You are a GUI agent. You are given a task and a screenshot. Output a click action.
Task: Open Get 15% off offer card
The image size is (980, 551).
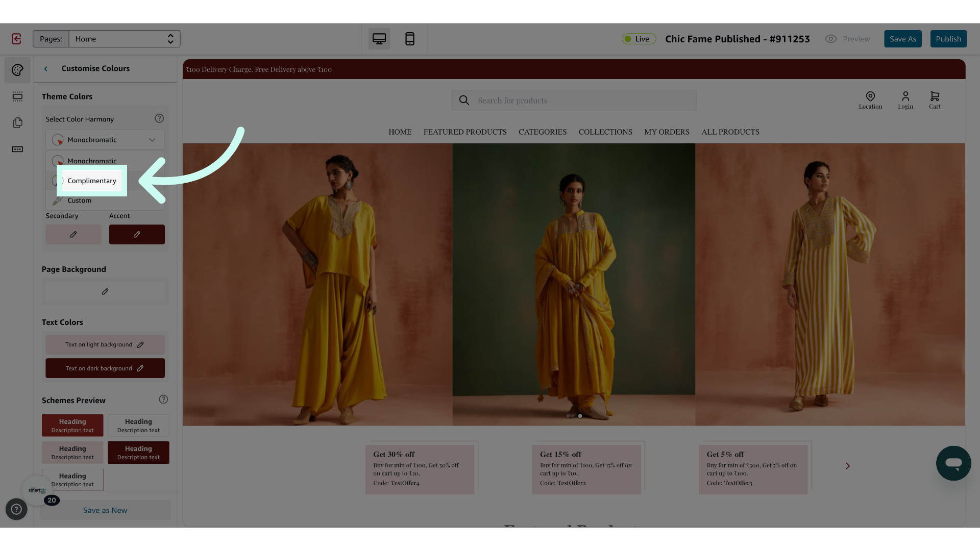click(586, 469)
